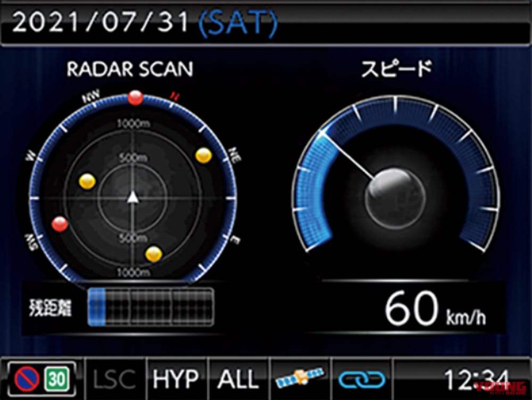Tap the 60 km/h speed readout

click(435, 311)
